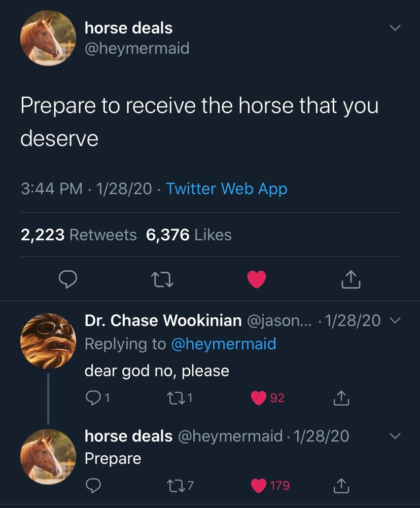Open options chevron on main tweet
The height and width of the screenshot is (508, 420).
395,28
